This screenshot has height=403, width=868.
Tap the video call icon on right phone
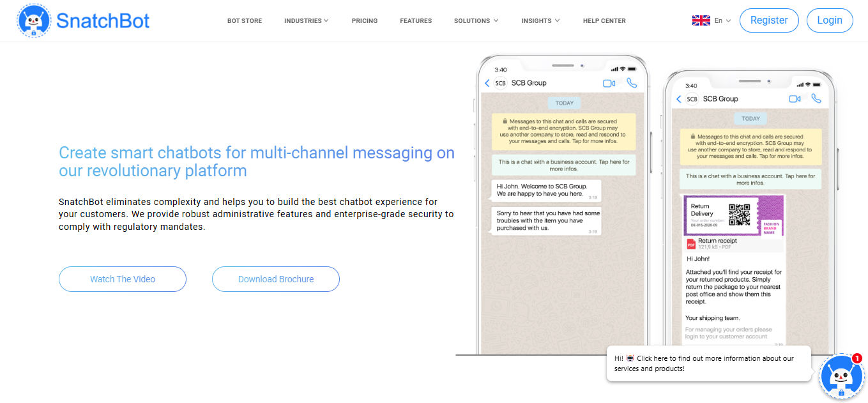tap(795, 99)
